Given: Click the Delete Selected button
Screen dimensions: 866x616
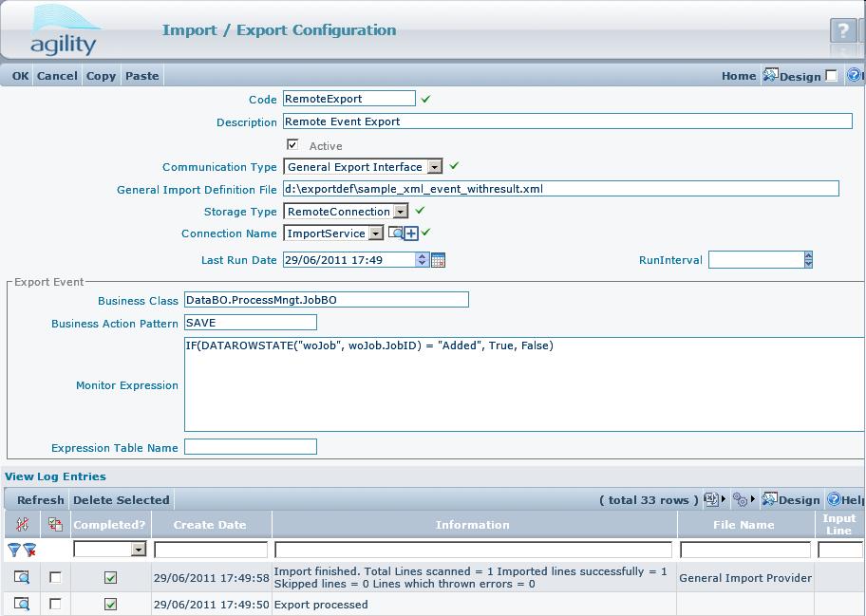Looking at the screenshot, I should 121,500.
